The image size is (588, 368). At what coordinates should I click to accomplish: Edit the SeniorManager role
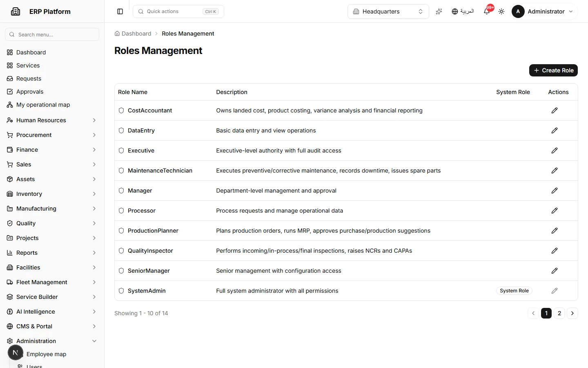[x=555, y=271]
